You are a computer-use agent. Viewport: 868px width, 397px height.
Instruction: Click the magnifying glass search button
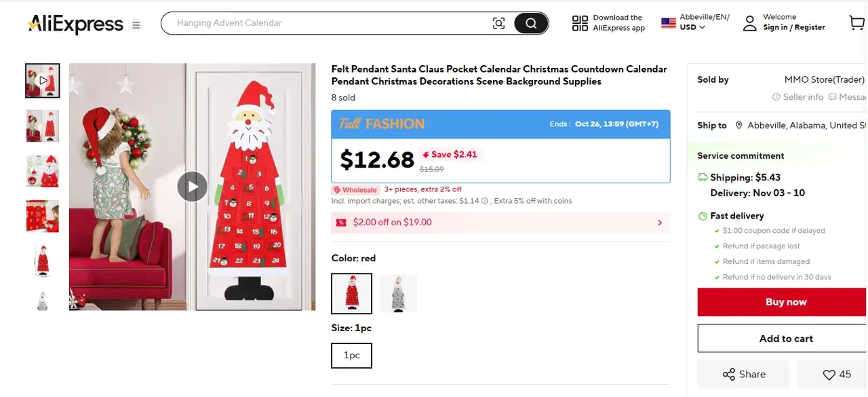tap(531, 23)
